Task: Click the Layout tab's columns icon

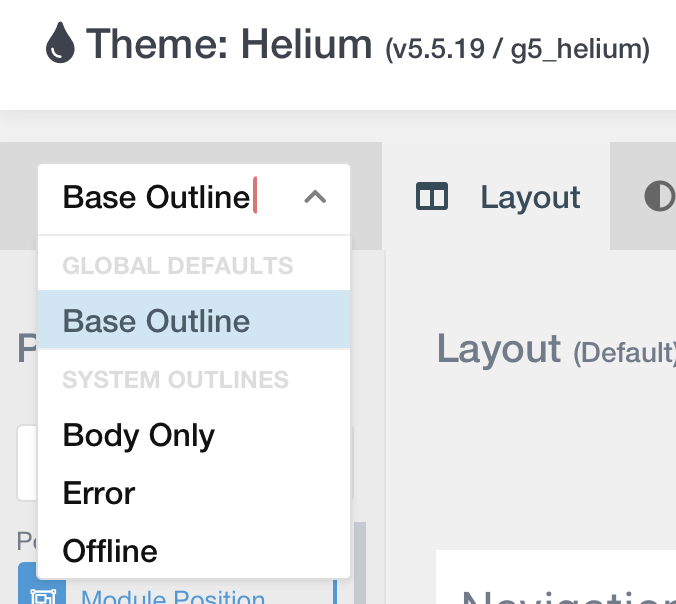Action: (432, 197)
